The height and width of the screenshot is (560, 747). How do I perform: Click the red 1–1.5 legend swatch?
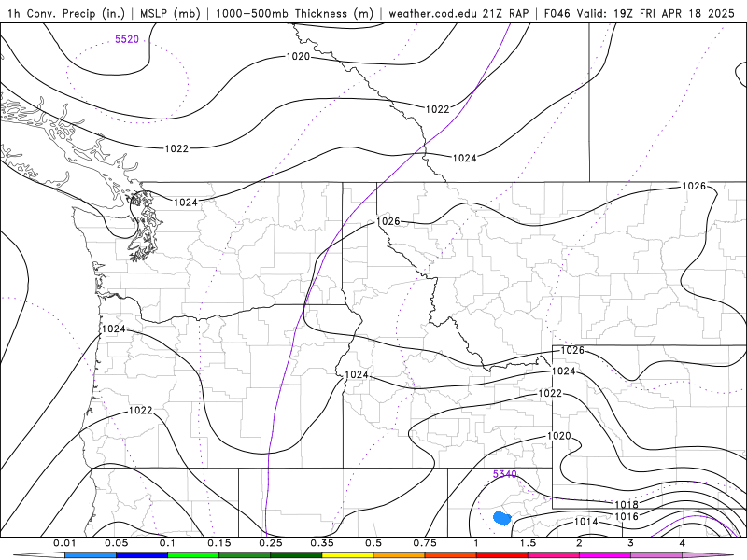pyautogui.click(x=502, y=555)
